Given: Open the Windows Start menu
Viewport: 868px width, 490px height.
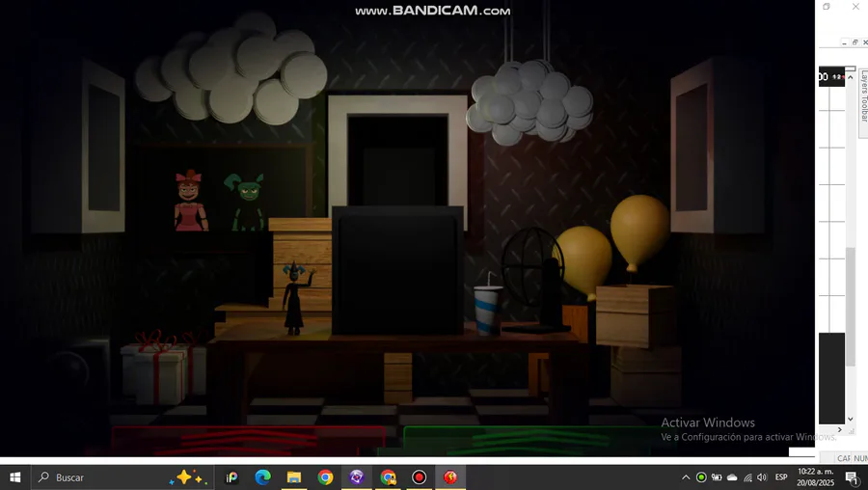Looking at the screenshot, I should (x=14, y=477).
